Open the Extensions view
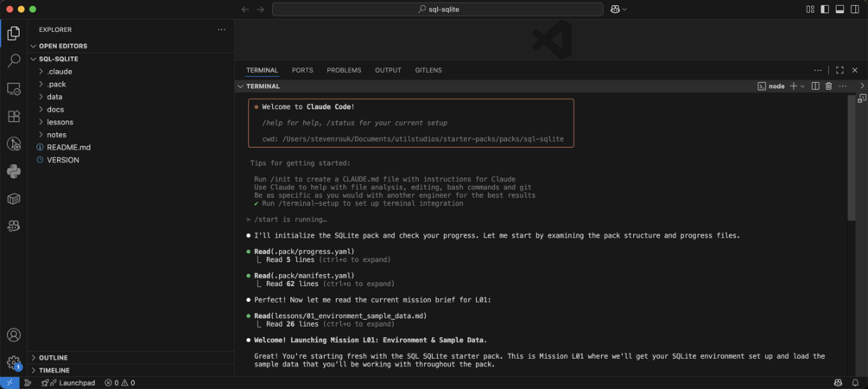This screenshot has height=389, width=868. [x=13, y=117]
